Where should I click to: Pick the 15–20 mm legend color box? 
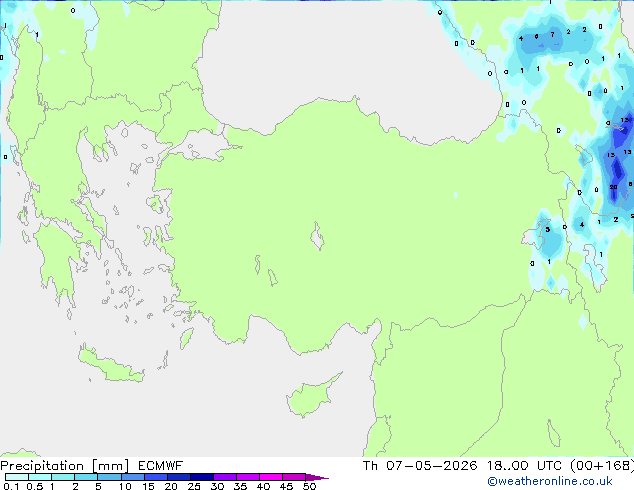(x=155, y=477)
